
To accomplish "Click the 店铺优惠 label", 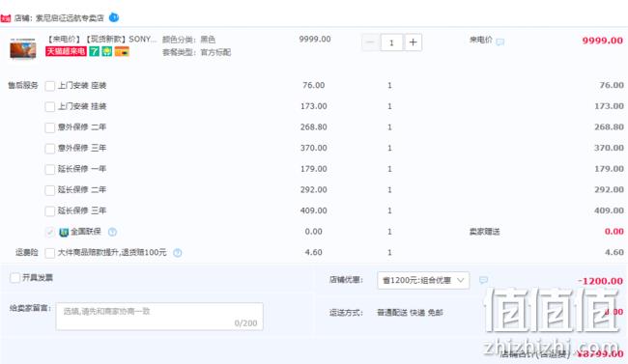I will tap(346, 280).
